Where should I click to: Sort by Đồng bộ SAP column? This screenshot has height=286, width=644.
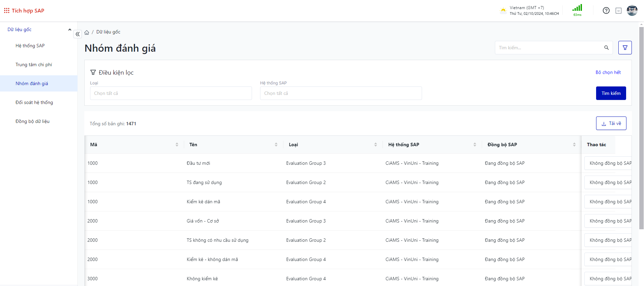click(x=574, y=145)
